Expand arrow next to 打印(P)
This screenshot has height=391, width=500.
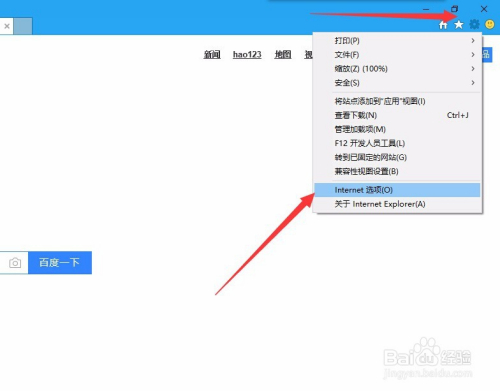[x=473, y=41]
